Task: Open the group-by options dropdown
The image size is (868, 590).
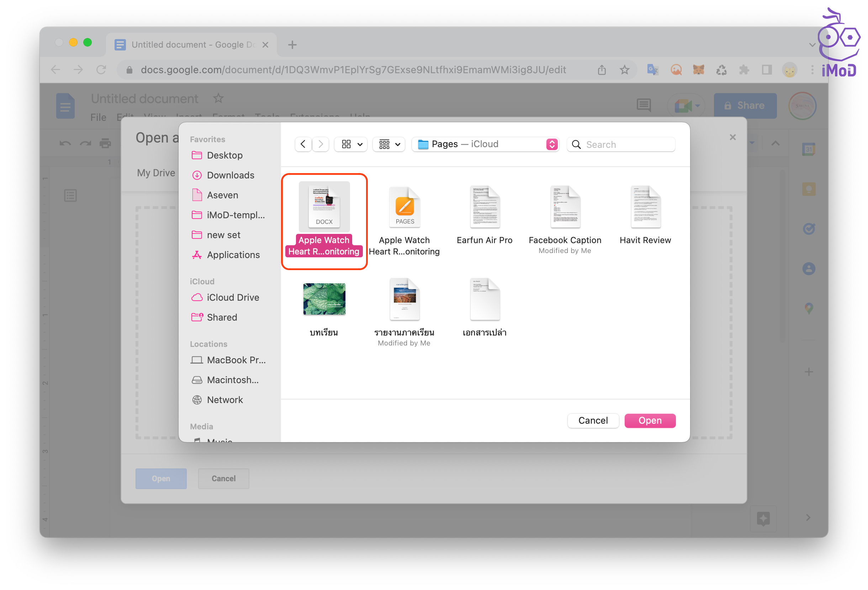Action: [x=389, y=144]
